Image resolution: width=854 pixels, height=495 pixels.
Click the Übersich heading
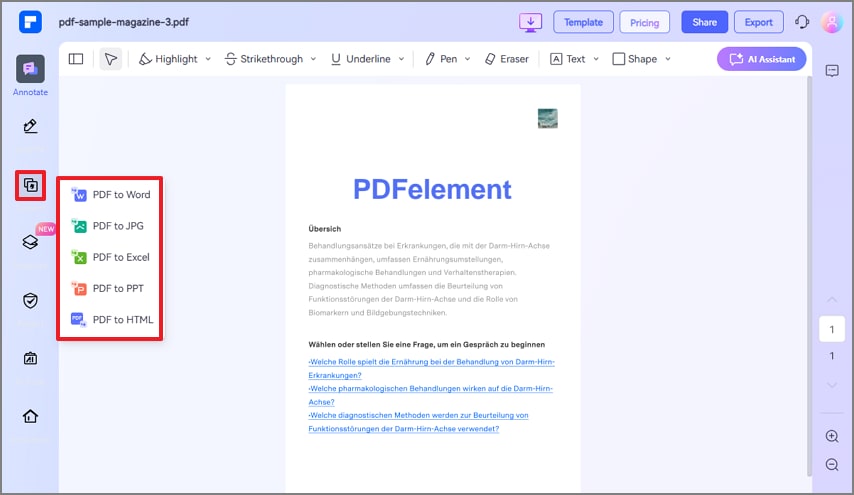coord(325,229)
